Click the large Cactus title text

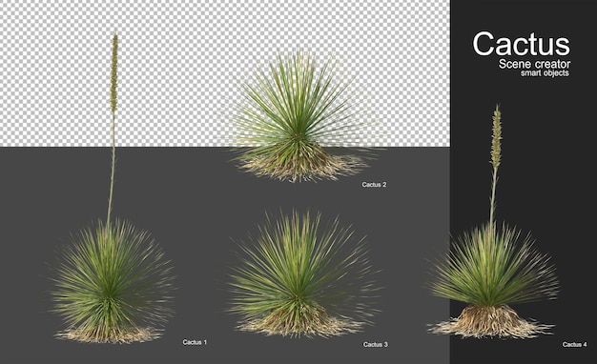(x=522, y=44)
